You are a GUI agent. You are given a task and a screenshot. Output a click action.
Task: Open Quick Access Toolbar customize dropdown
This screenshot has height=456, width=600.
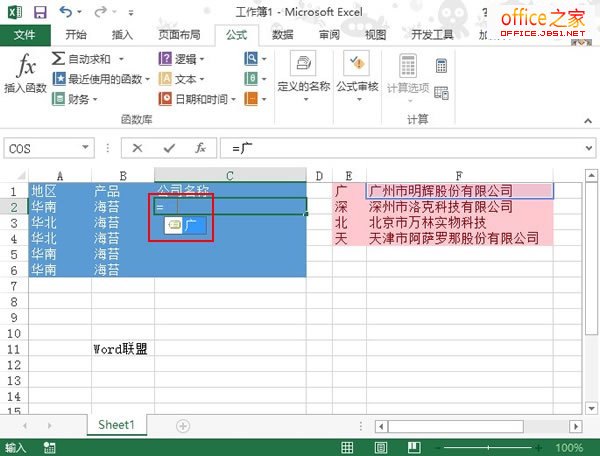pyautogui.click(x=131, y=13)
